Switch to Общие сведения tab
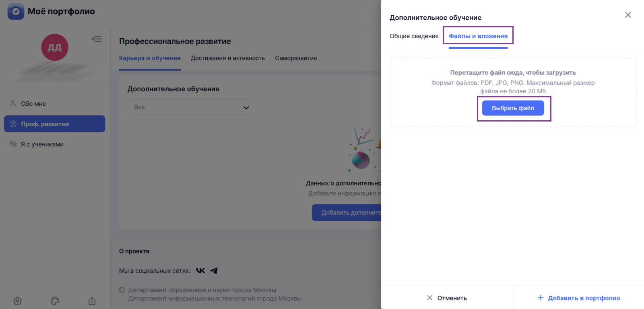Screen dimensions: 644x309 [414, 36]
